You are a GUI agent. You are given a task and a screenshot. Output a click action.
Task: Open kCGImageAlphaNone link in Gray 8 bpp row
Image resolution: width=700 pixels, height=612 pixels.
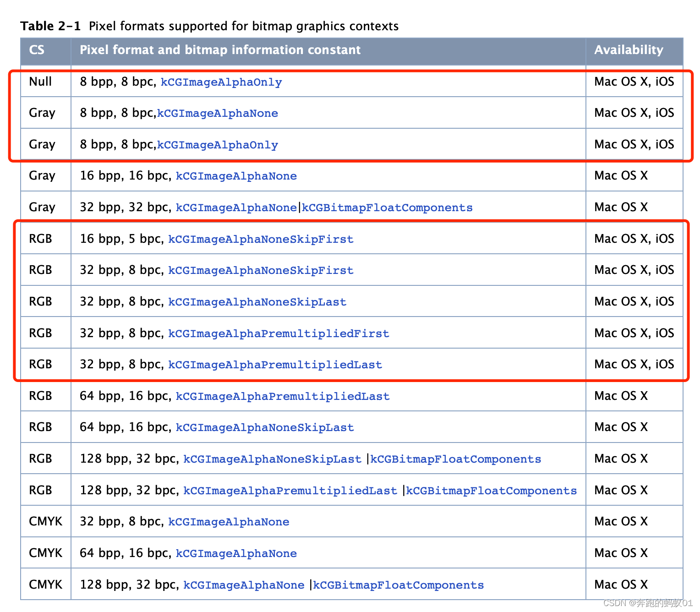tap(218, 114)
